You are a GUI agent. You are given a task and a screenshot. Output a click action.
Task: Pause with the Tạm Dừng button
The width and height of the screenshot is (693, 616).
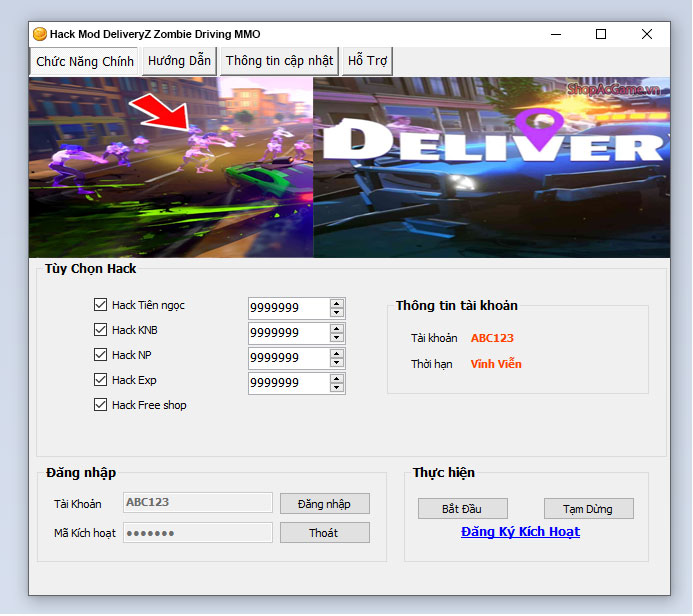click(588, 509)
